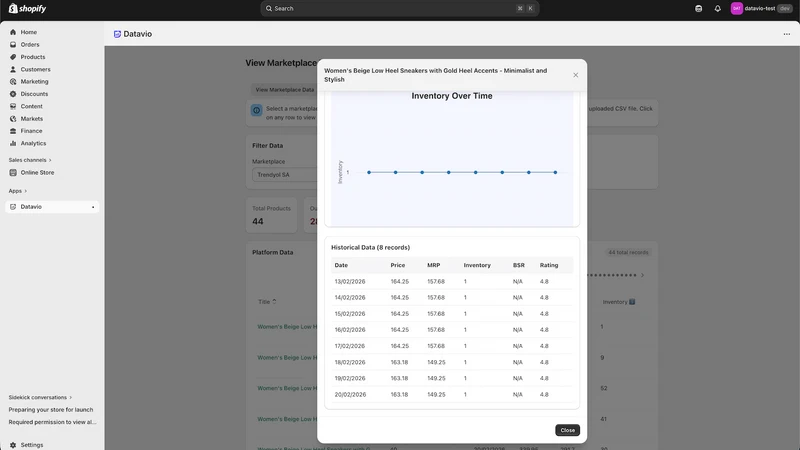Expand the Sales channels section
Viewport: 800px width, 450px height.
30,160
